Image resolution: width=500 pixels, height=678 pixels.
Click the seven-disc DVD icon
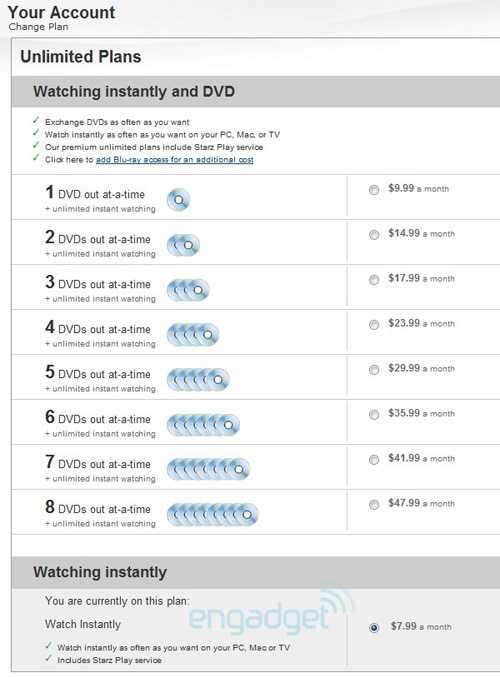pos(208,470)
